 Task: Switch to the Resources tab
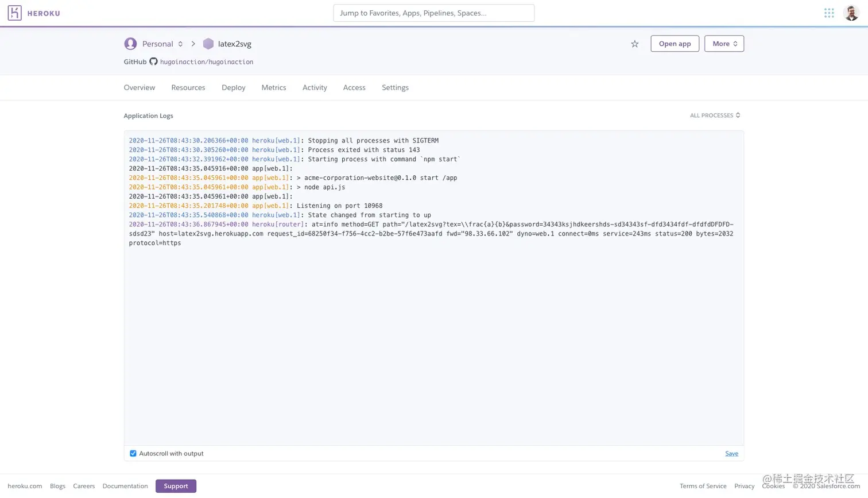click(188, 87)
